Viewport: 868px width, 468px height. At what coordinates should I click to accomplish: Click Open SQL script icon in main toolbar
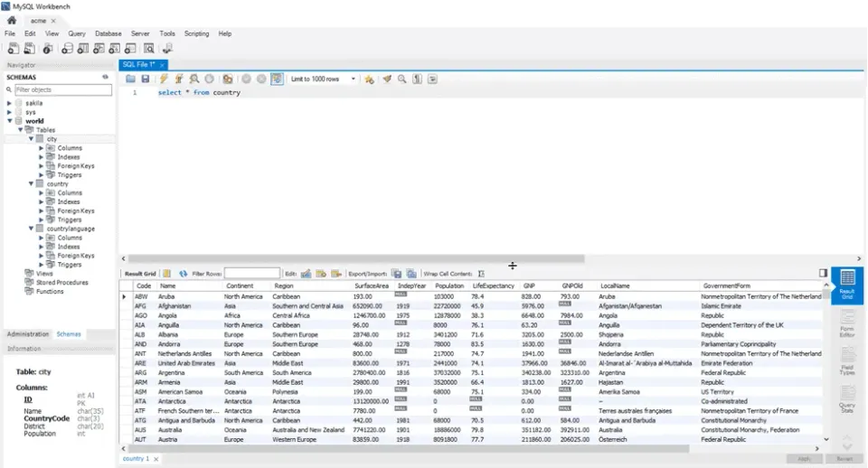point(29,49)
